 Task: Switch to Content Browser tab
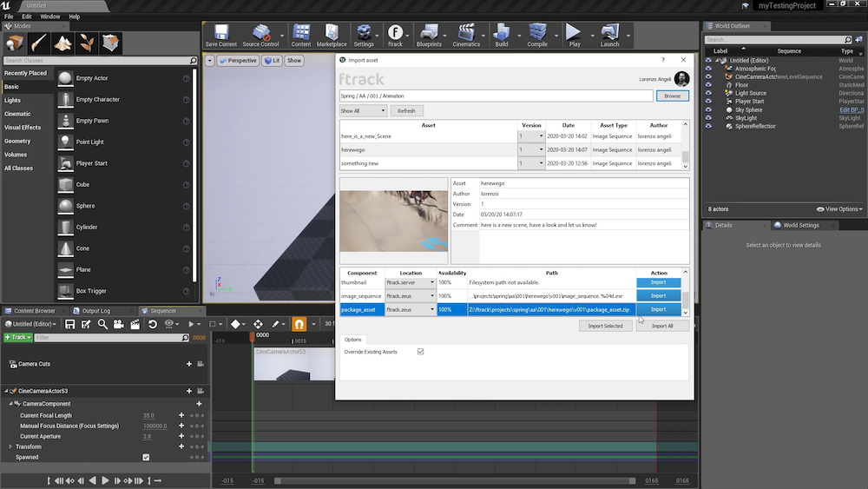click(x=35, y=311)
